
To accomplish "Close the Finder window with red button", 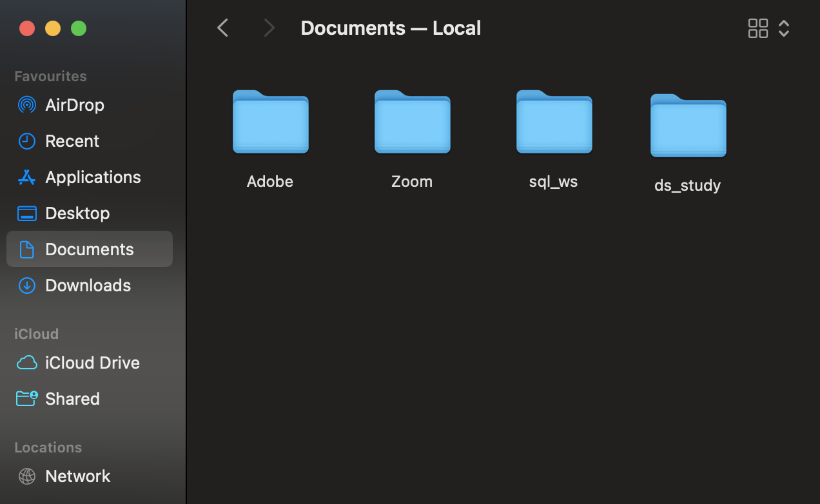I will point(27,28).
